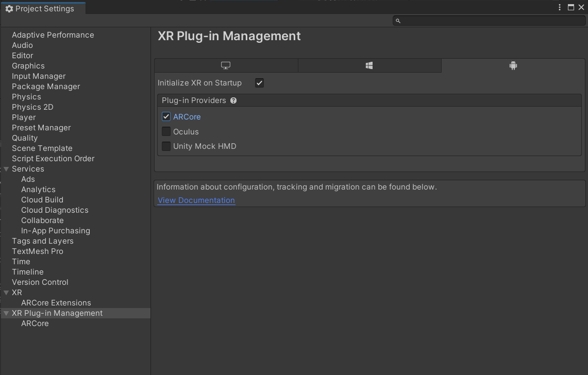Maximize the Project Settings window
This screenshot has width=588, height=375.
click(571, 7)
